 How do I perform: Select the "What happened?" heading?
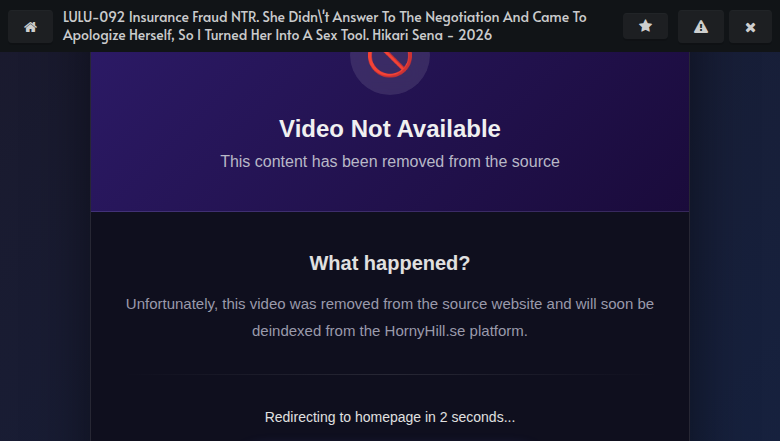coord(390,263)
